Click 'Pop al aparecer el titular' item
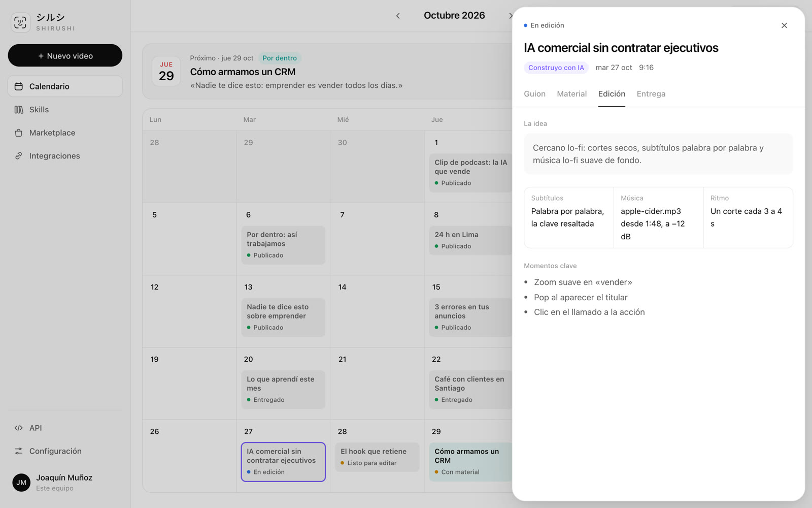812x508 pixels. coord(581,297)
